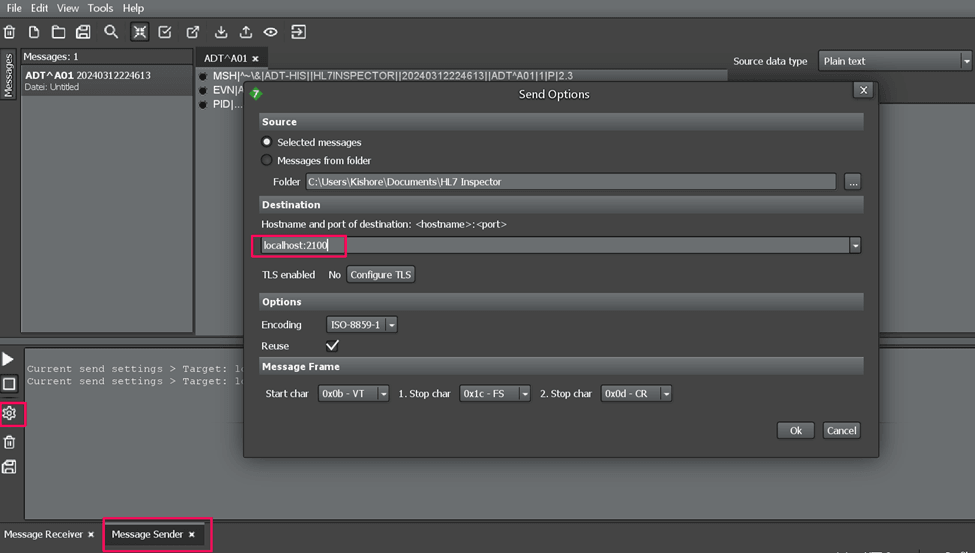Expand the destination hostname history dropdown
The image size is (975, 553).
[x=856, y=246]
